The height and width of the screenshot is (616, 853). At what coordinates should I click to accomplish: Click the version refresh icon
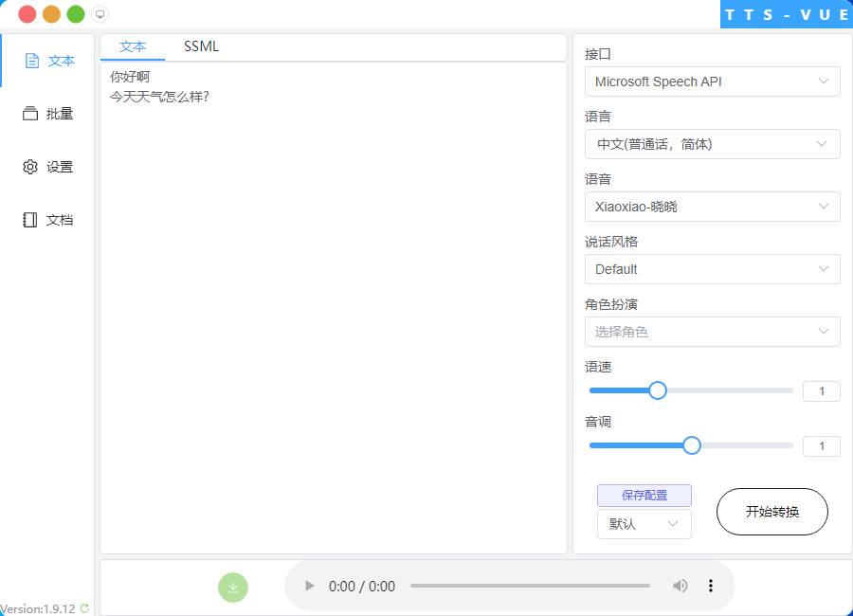tap(84, 608)
